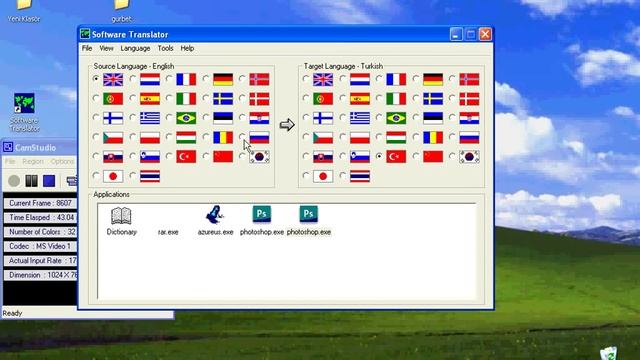The width and height of the screenshot is (640, 360).
Task: Click the "Time Elapsed" readout in CamStudio
Action: pyautogui.click(x=40, y=218)
